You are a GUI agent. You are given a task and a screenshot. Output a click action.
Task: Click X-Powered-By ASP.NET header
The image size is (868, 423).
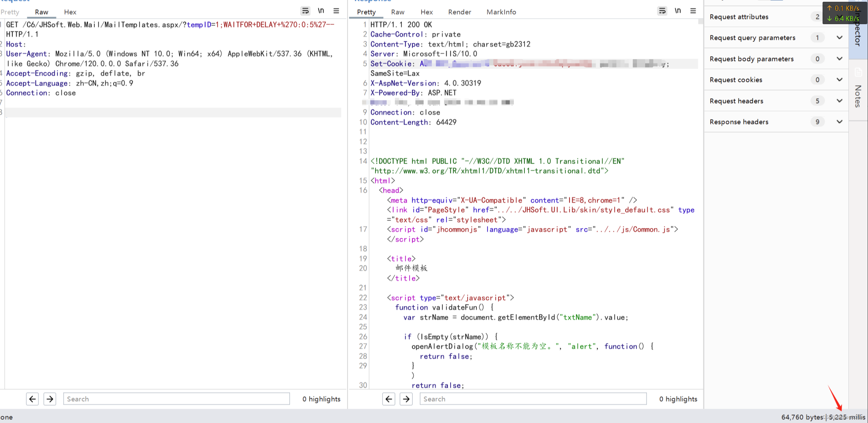tap(413, 93)
